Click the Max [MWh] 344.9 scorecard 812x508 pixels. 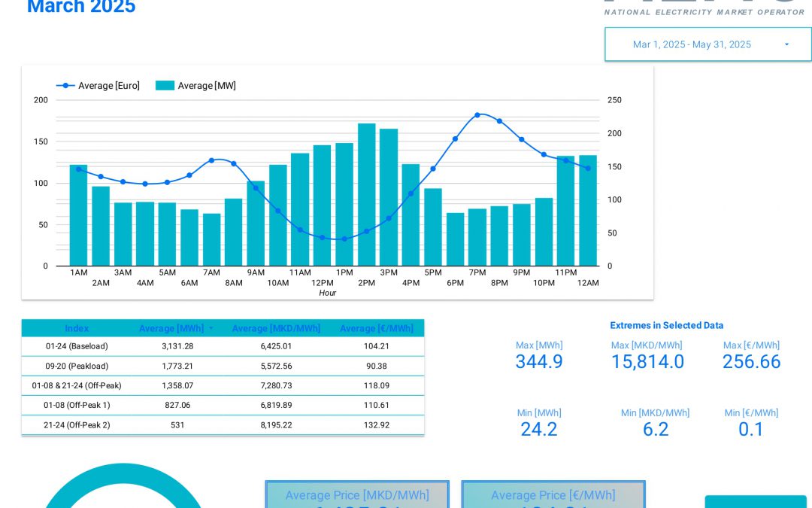click(x=539, y=361)
